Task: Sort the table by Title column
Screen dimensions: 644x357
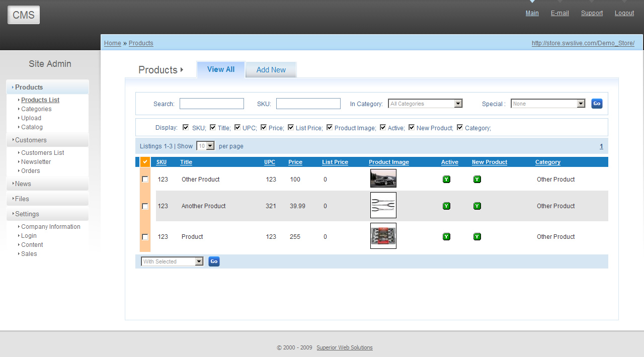Action: click(x=186, y=162)
